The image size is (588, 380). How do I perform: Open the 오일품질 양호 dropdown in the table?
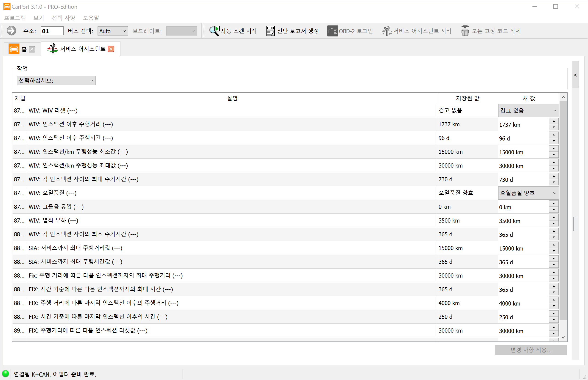(528, 193)
